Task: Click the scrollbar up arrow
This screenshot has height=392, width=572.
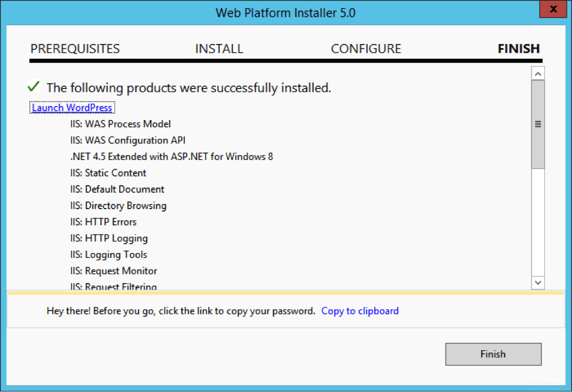Action: coord(538,73)
